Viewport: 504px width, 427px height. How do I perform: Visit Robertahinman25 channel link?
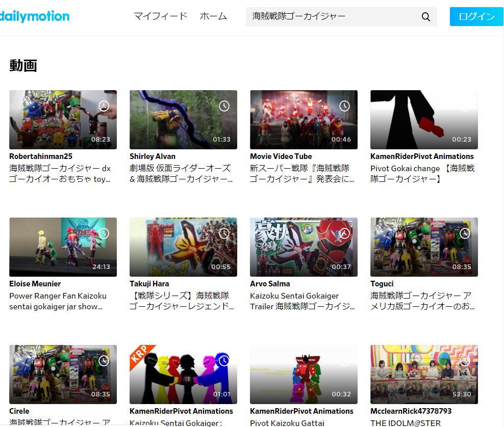[41, 156]
